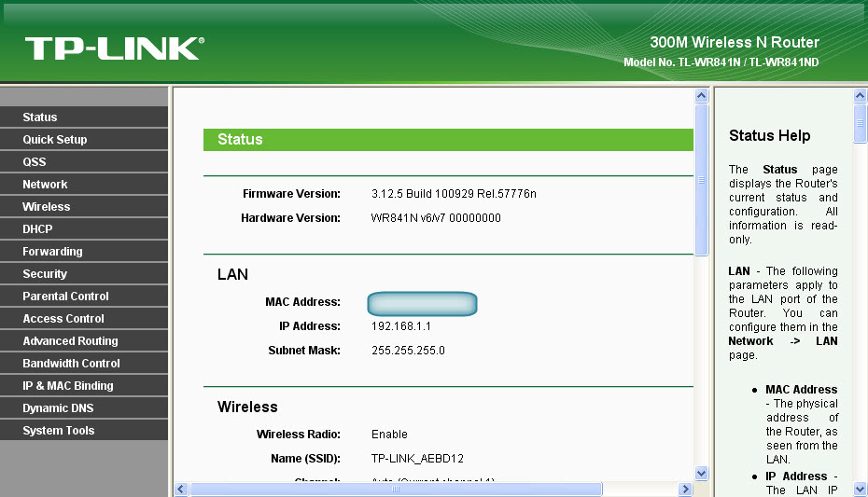Image resolution: width=868 pixels, height=497 pixels.
Task: Click main panel scroll up arrow
Action: tap(702, 95)
